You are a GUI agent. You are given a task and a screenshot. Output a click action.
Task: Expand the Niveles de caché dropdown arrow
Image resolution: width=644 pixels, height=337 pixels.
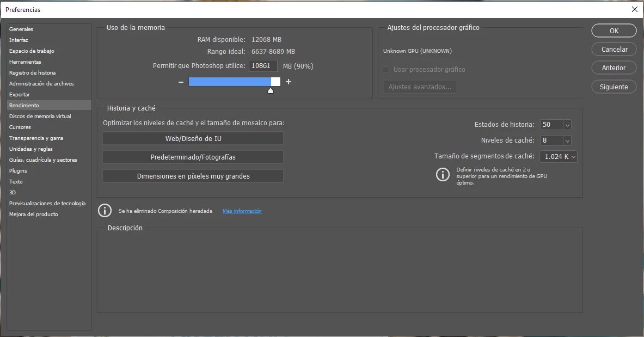pos(567,140)
